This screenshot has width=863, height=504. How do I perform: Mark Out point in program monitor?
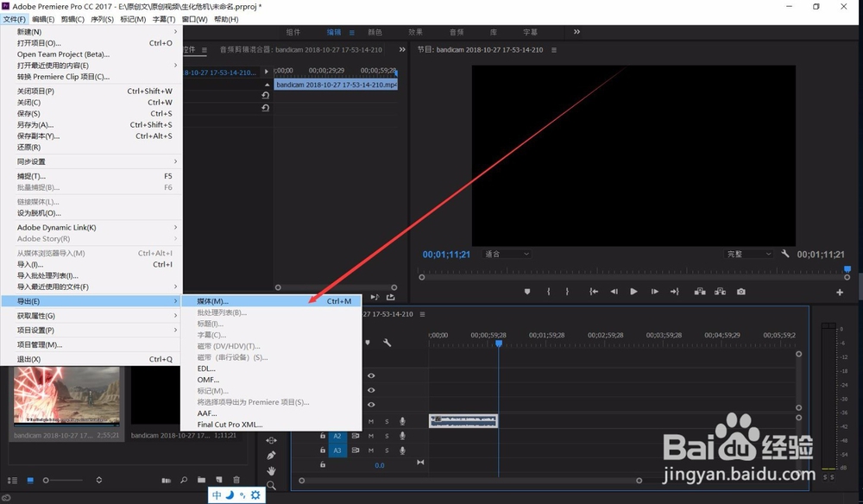(x=567, y=292)
